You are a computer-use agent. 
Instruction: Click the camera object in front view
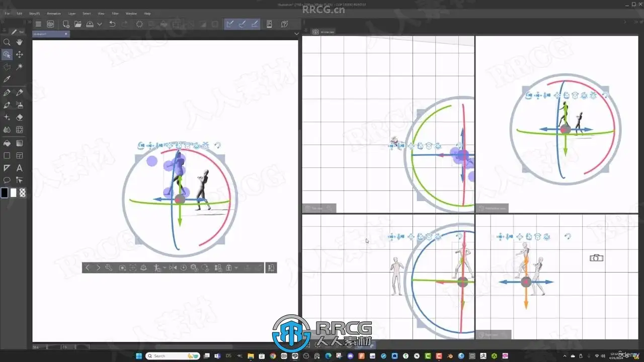596,258
